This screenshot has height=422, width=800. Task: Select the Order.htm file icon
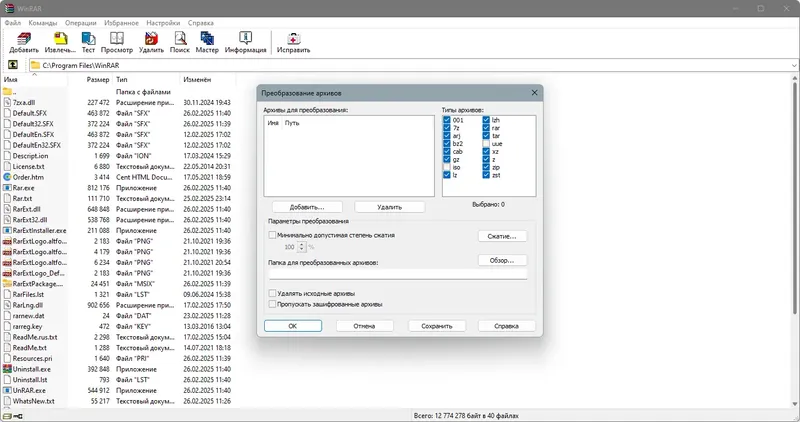tap(7, 177)
